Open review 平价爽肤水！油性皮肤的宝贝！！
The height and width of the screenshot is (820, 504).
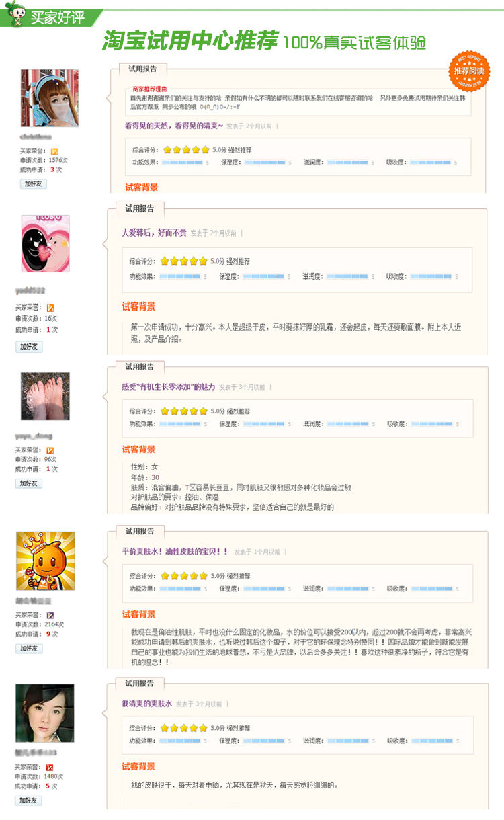click(175, 551)
